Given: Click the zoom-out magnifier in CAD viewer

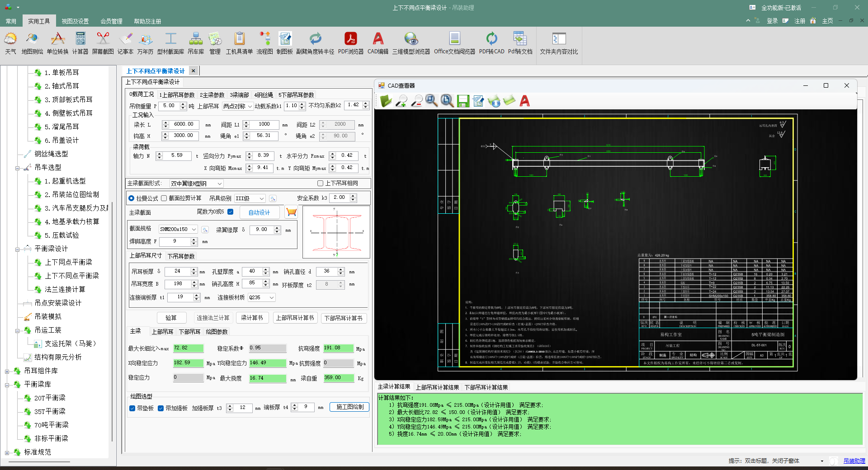Looking at the screenshot, I should tap(416, 101).
